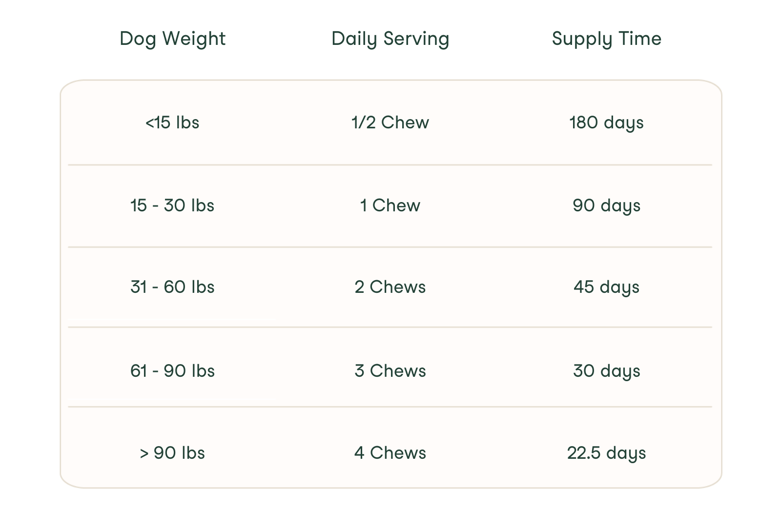Click the divider line under the <15 lbs row
Screen dimensions: 781x532
(x=390, y=165)
